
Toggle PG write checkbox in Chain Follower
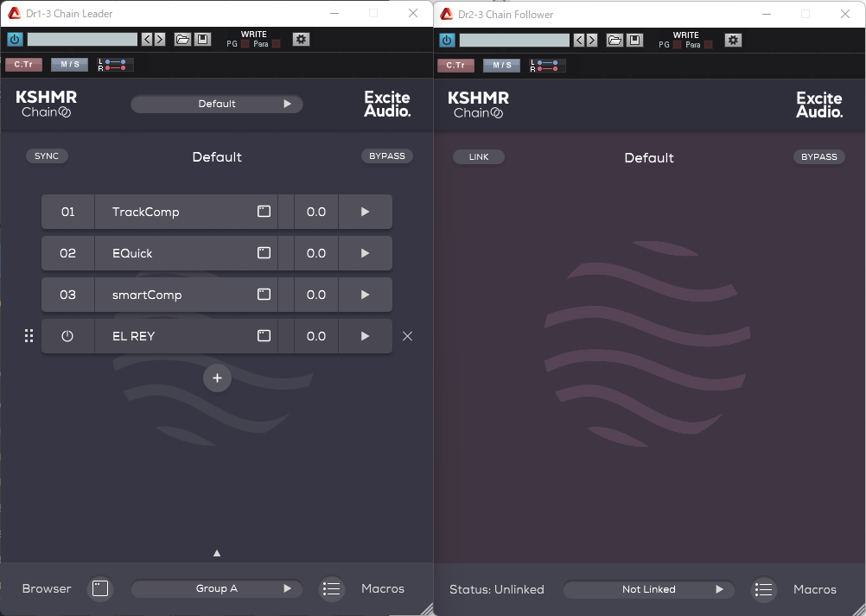677,45
